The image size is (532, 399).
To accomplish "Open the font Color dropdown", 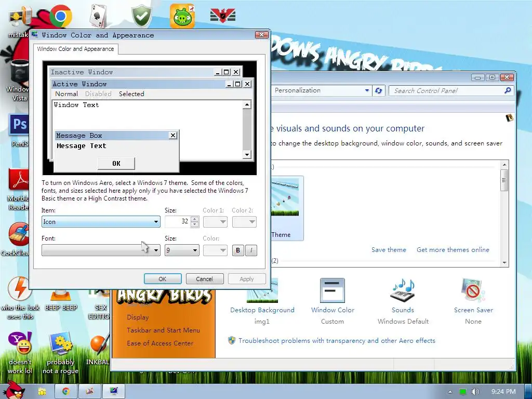I will point(215,250).
